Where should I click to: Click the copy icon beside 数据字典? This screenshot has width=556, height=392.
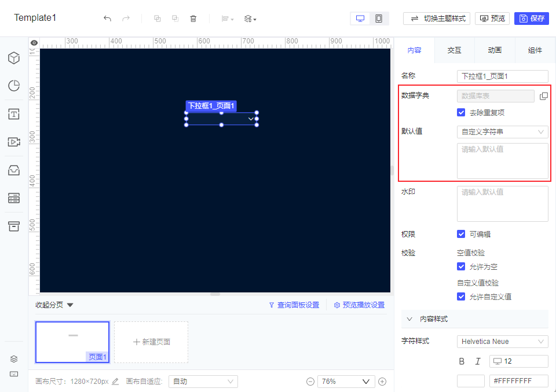pyautogui.click(x=544, y=96)
